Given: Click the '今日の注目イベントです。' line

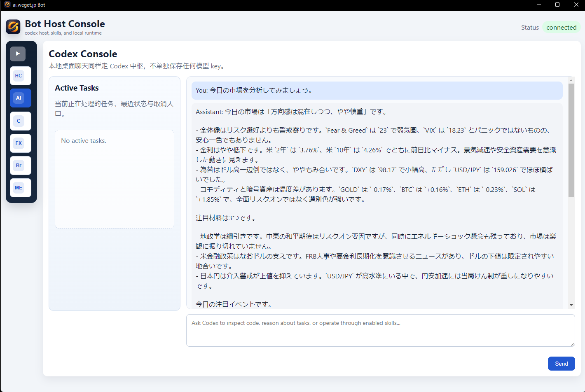Looking at the screenshot, I should 234,304.
